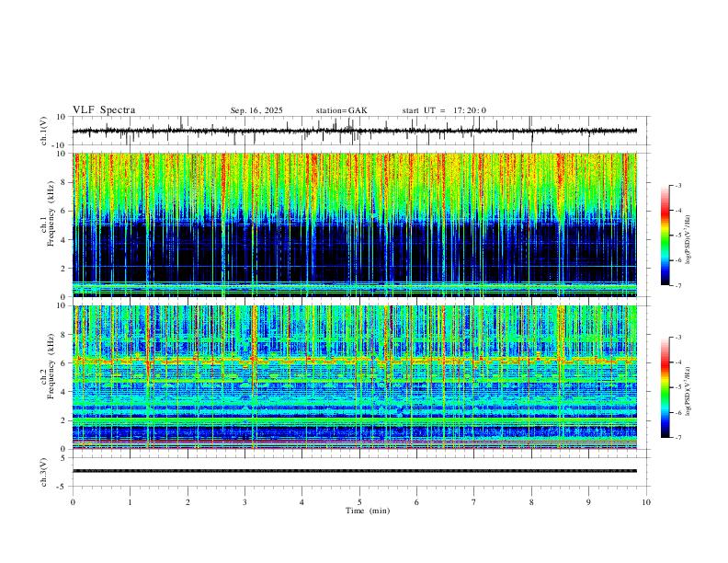Viewport: 728px width, 563px height.
Task: Click the upper 'log(PSD)(V²/Hz)' colorbar label
Action: point(688,240)
